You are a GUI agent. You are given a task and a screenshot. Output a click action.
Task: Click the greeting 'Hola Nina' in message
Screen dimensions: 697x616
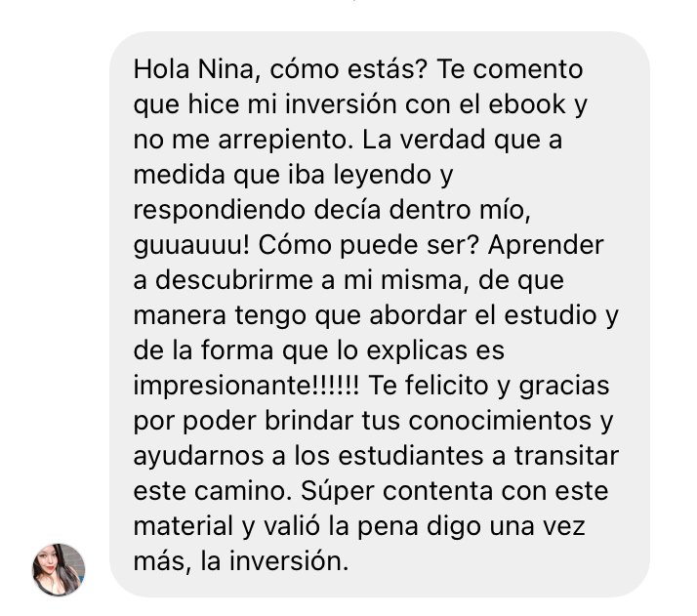193,69
